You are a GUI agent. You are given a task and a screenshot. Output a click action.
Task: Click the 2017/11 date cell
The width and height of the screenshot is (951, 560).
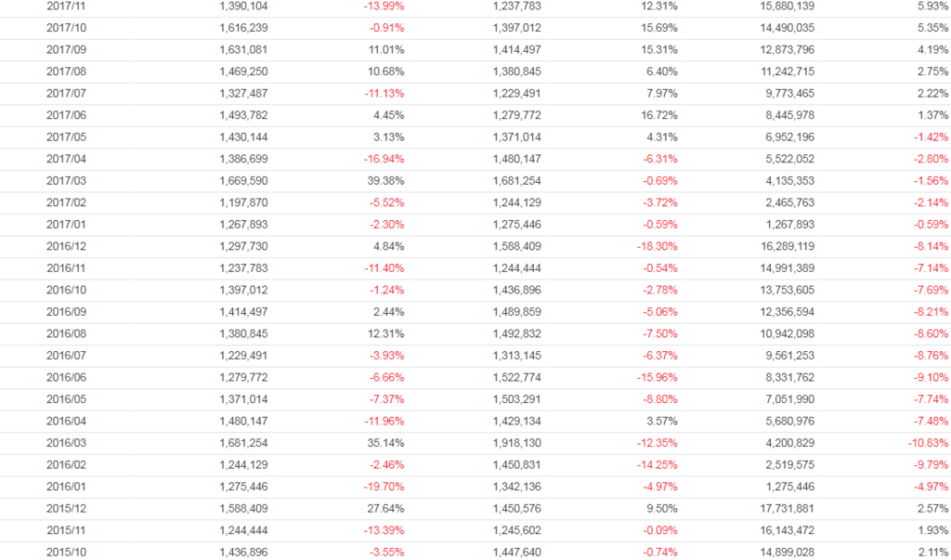(x=64, y=6)
